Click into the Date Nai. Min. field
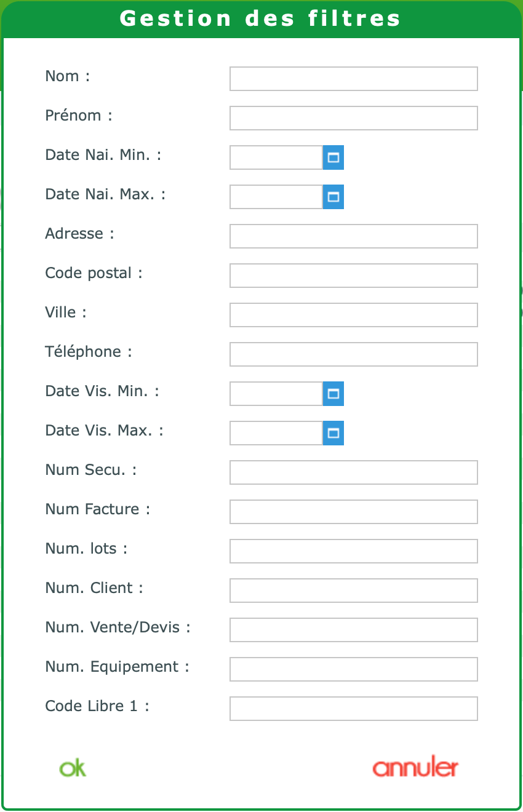 [276, 157]
